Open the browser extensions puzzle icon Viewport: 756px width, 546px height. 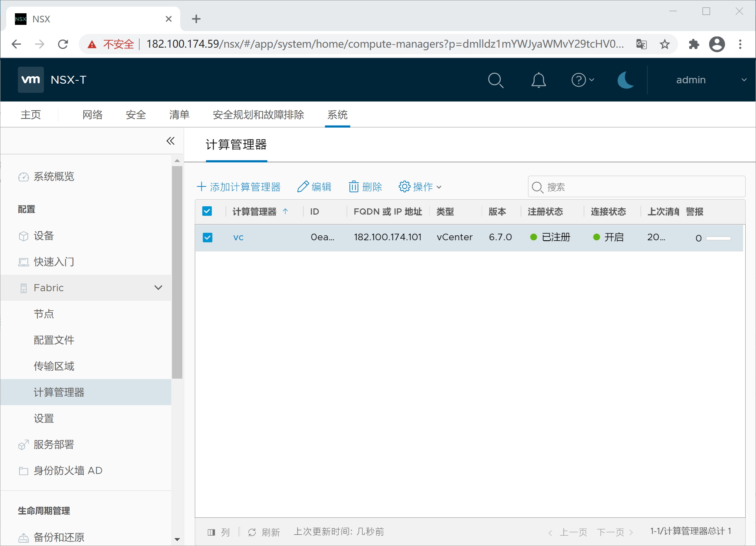point(693,44)
